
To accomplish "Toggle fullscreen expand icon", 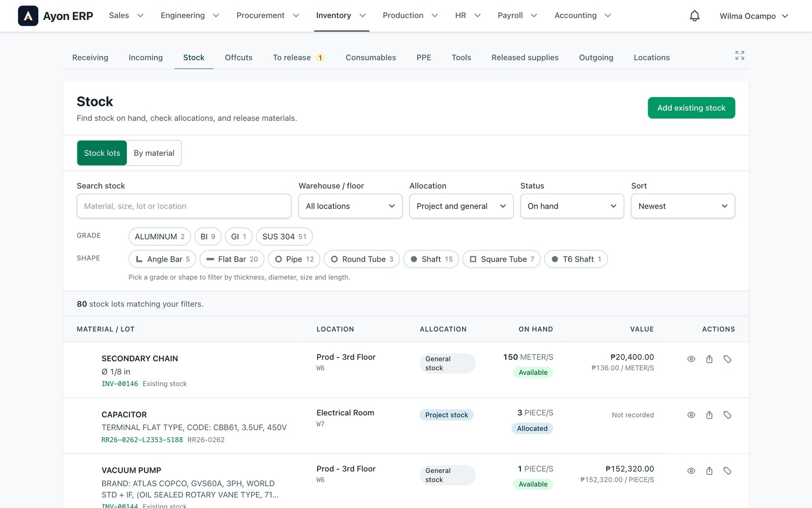I will 740,56.
